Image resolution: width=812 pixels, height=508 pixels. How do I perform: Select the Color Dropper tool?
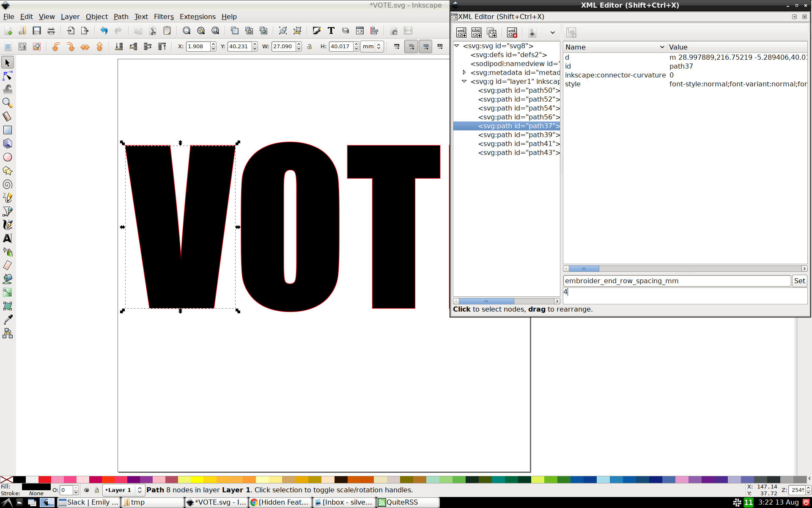8,320
